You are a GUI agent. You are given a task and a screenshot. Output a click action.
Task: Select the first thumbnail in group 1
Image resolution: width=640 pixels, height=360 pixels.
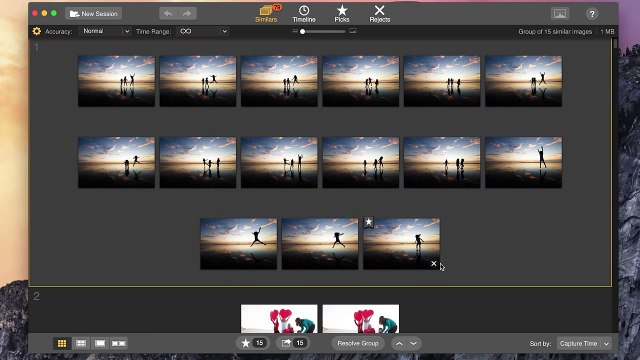[116, 81]
